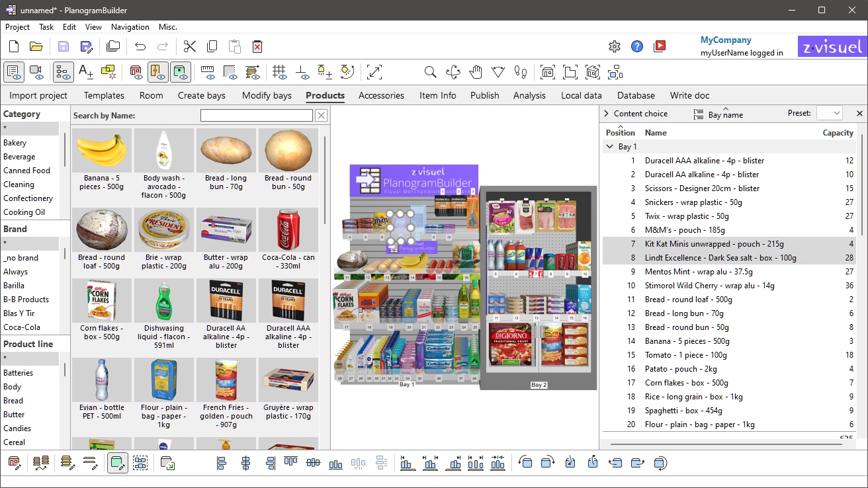Toggle shadow visibility square icon
The image size is (868, 488).
click(230, 71)
